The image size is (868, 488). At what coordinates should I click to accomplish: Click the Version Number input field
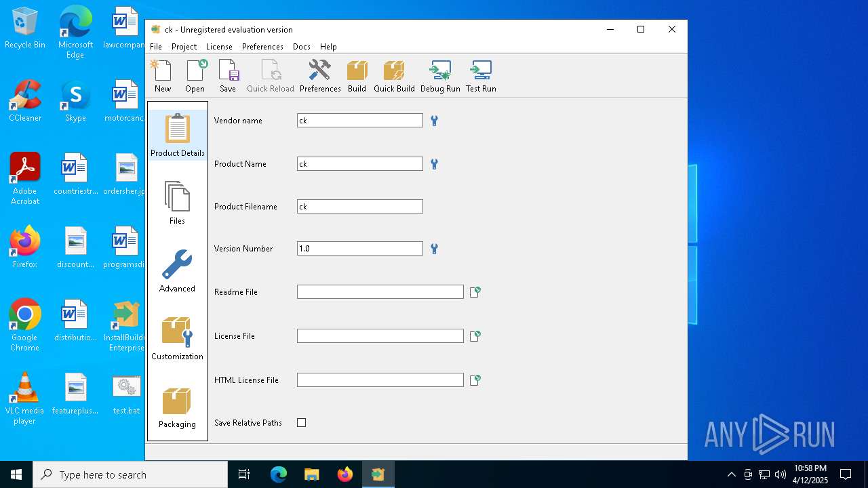360,249
